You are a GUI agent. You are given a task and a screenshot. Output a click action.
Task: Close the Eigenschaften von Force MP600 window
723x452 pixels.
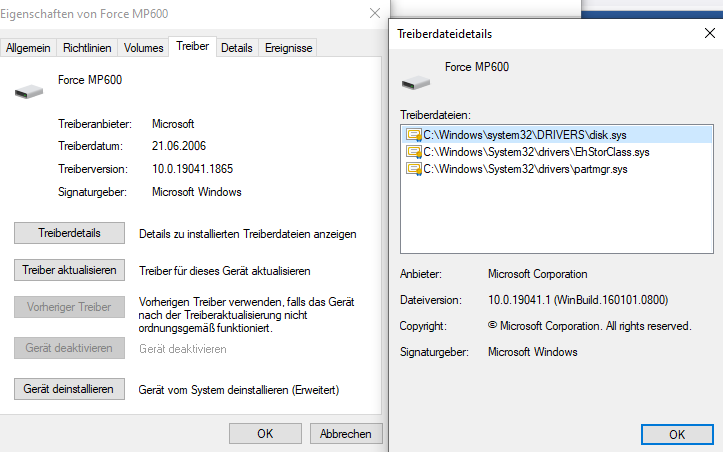pyautogui.click(x=375, y=13)
